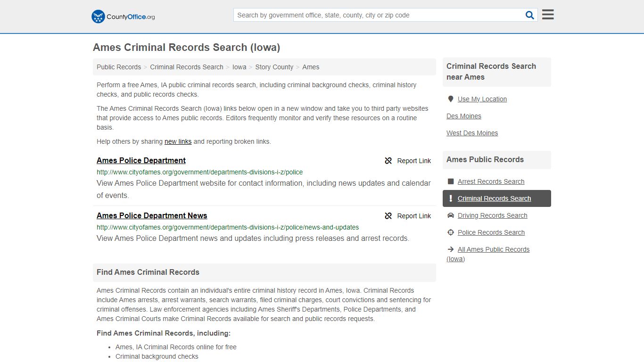The image size is (644, 362).
Task: Click the 'Find Ames Criminal Records' heading
Action: coord(148,272)
